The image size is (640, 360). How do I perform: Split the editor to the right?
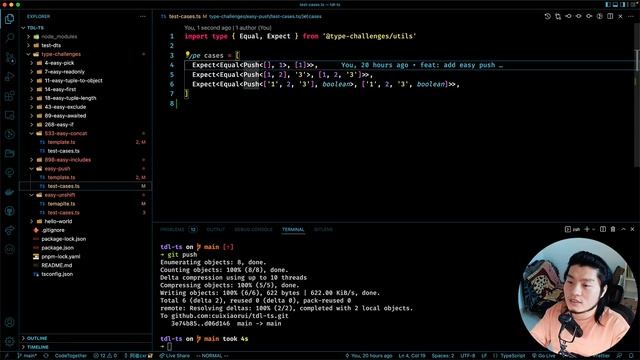(610, 16)
